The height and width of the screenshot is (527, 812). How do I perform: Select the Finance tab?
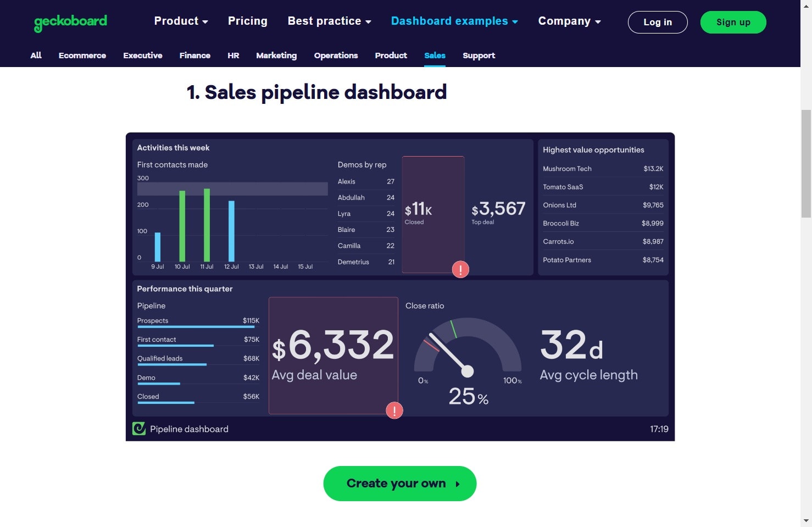click(195, 56)
